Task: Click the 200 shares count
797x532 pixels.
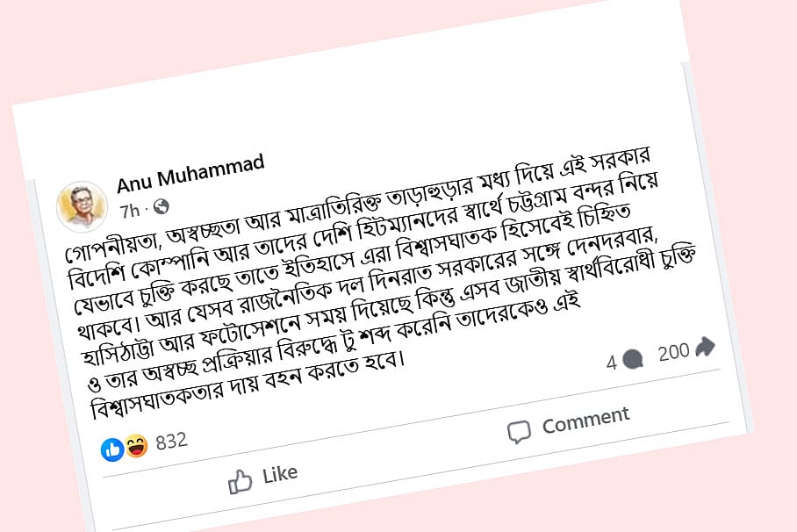Action: (673, 352)
